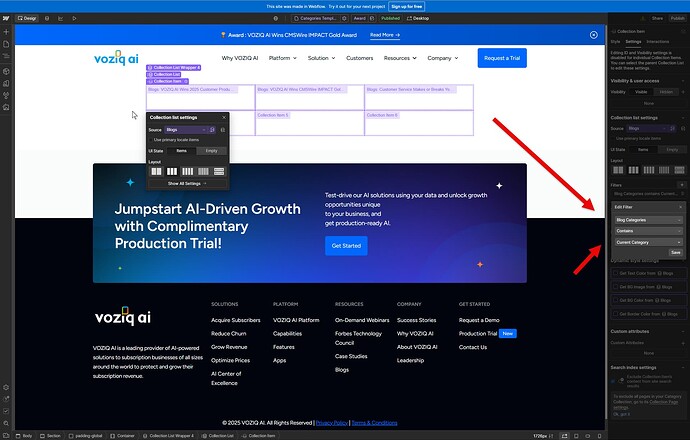The width and height of the screenshot is (690, 440).
Task: Open the Blog Categories filter field dropdown
Action: click(648, 220)
